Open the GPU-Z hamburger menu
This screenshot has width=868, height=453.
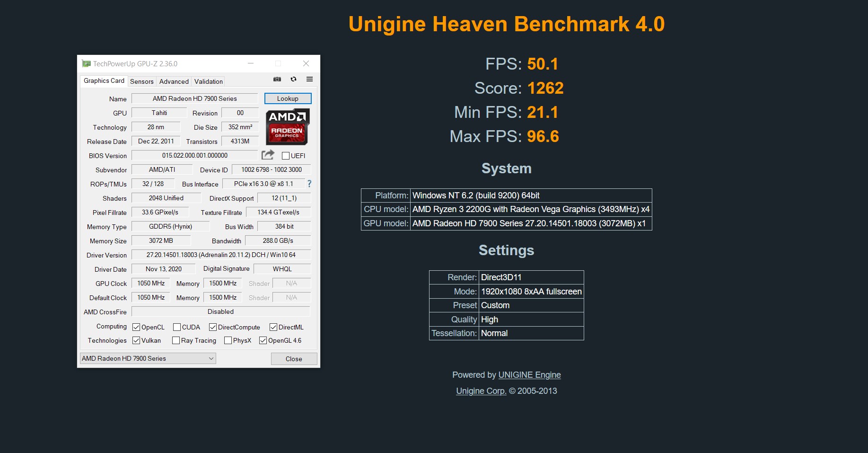pyautogui.click(x=309, y=79)
